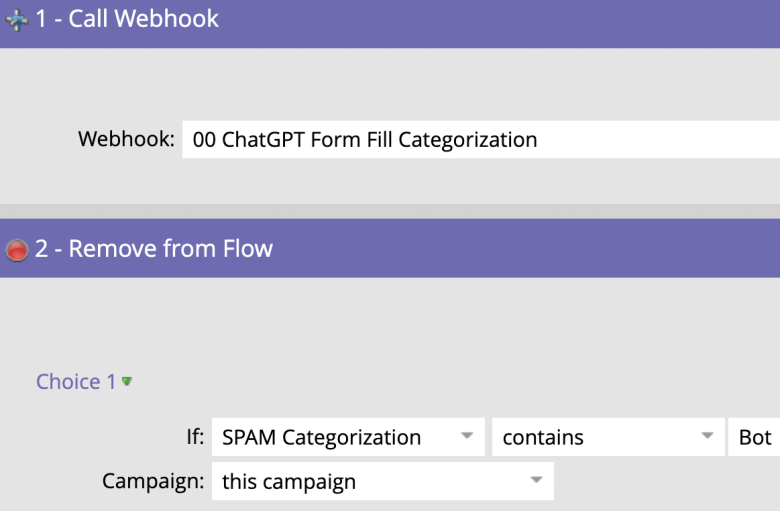Click the Webhook field with ChatGPT Form Fill Categorization
780x511 pixels.
(x=481, y=139)
